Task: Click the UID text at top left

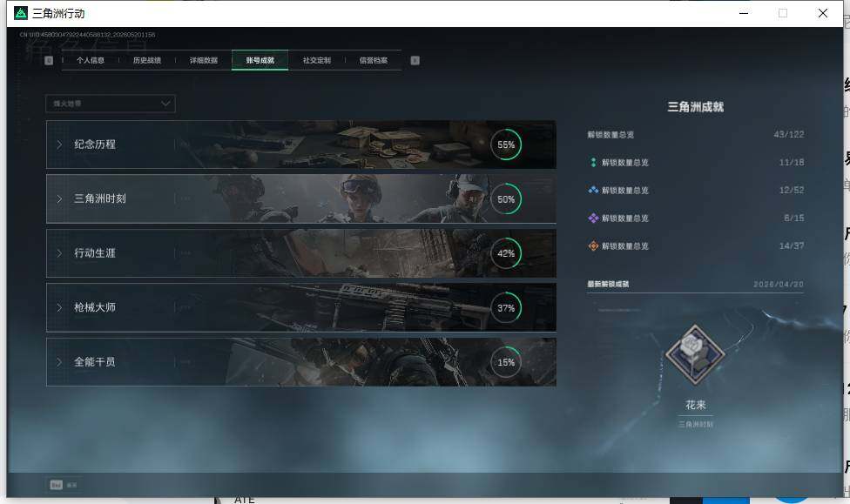Action: point(87,35)
